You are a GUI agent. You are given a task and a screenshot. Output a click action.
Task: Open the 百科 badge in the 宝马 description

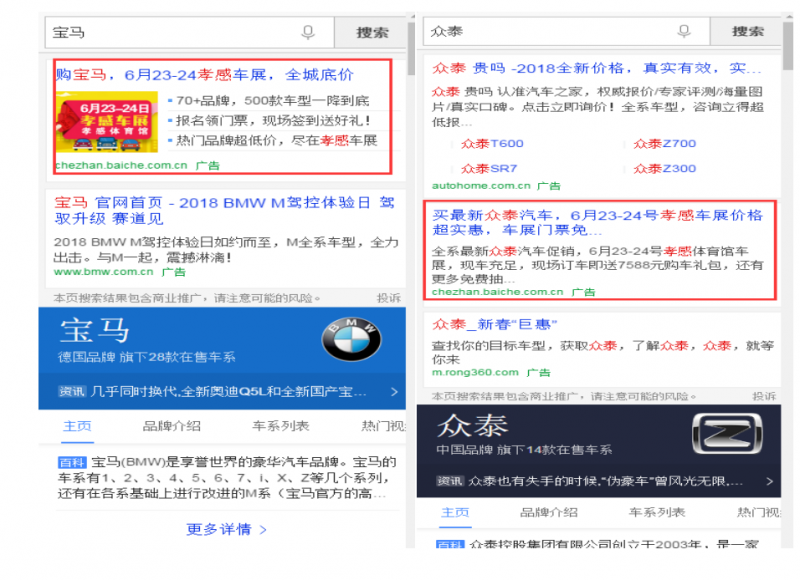72,462
